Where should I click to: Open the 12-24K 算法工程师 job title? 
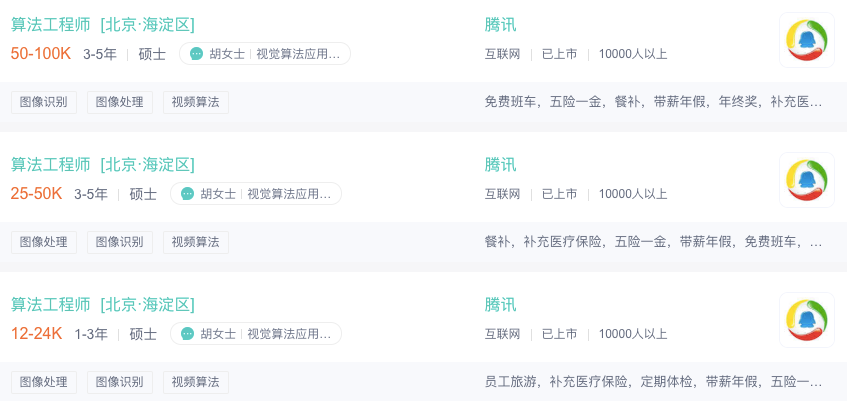(x=51, y=304)
